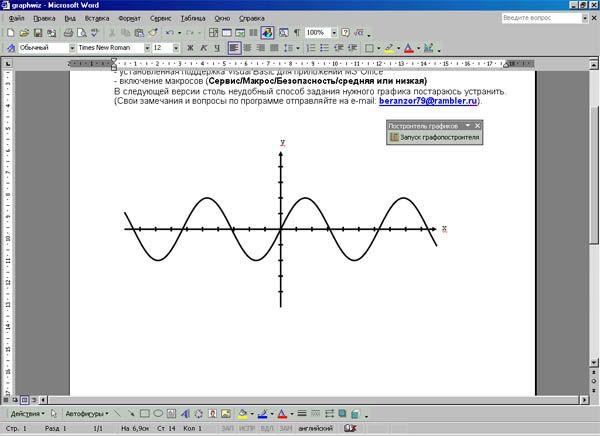The width and height of the screenshot is (600, 436).
Task: Toggle bold formatting button Ж
Action: (190, 48)
